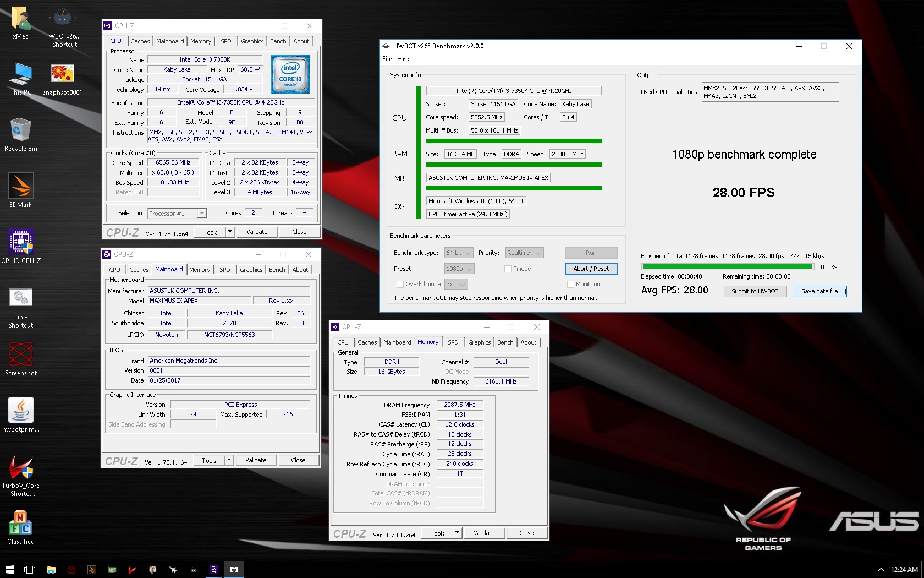924x578 pixels.
Task: Expand Tools arrow in Memory window
Action: [x=457, y=533]
